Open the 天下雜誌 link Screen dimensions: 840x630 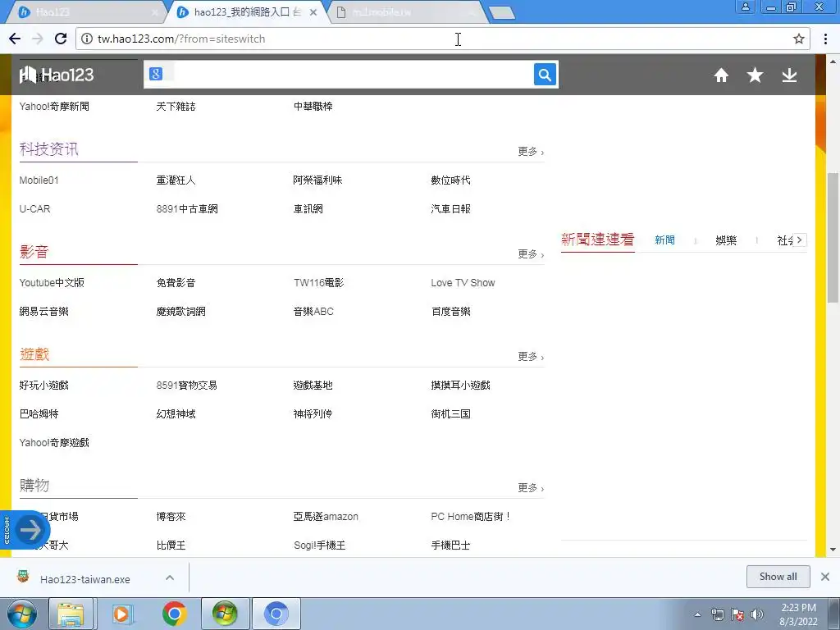click(176, 106)
